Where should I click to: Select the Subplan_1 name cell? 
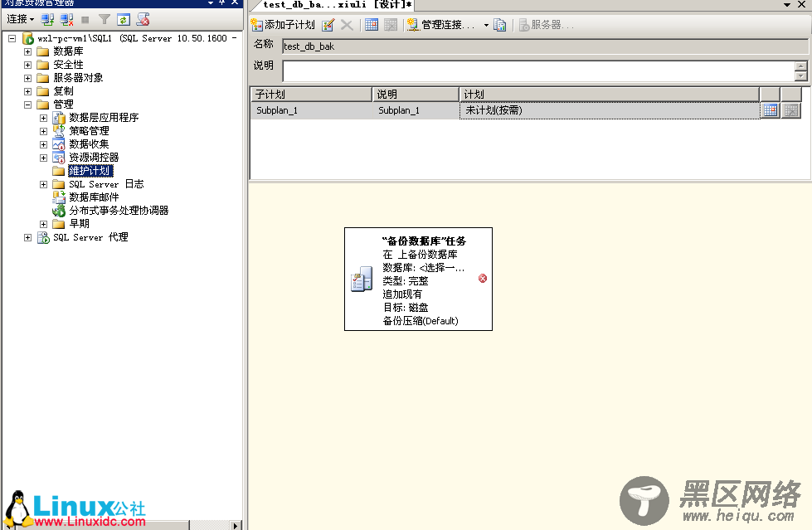(312, 110)
